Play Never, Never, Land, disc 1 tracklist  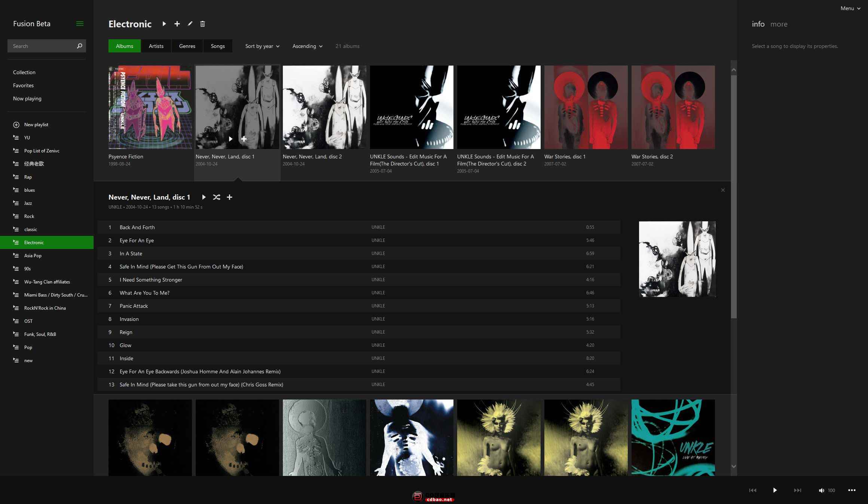(x=204, y=197)
